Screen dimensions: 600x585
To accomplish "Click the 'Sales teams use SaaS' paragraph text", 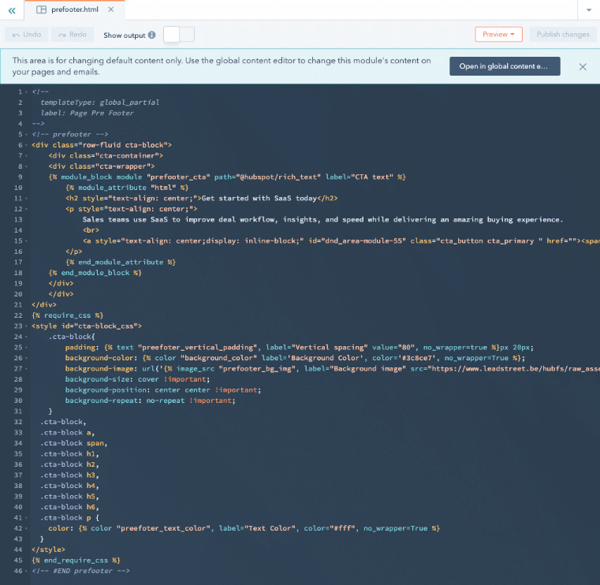I will pyautogui.click(x=323, y=220).
